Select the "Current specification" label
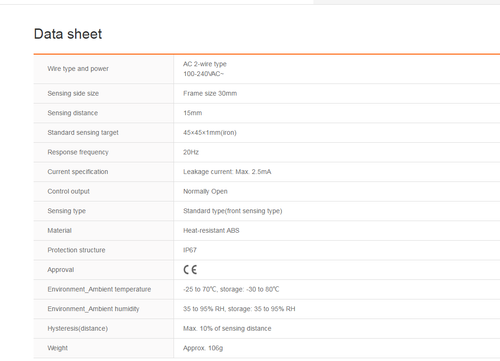This screenshot has height=361, width=500. 78,172
